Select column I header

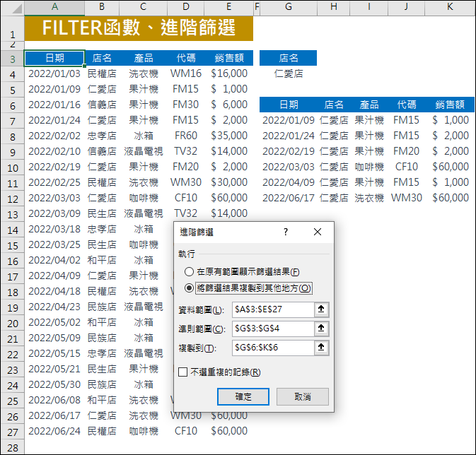click(368, 7)
